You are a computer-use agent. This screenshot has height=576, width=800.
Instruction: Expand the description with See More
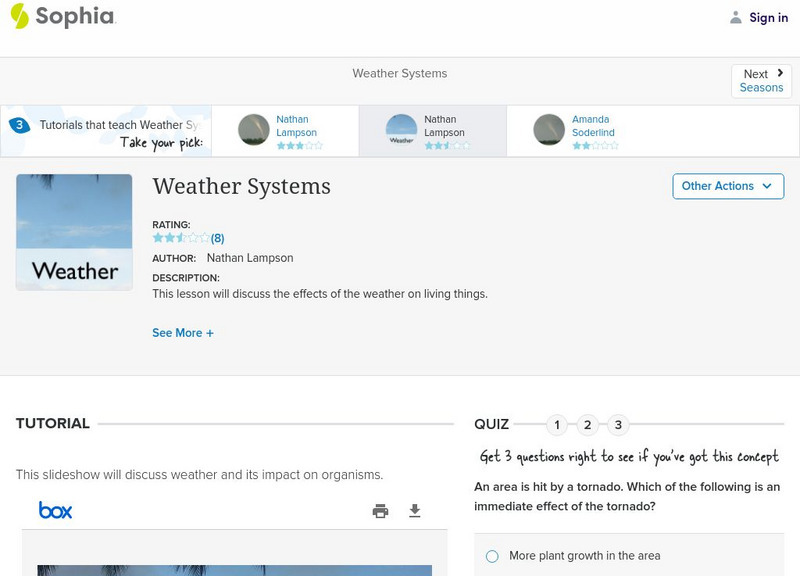coord(183,332)
